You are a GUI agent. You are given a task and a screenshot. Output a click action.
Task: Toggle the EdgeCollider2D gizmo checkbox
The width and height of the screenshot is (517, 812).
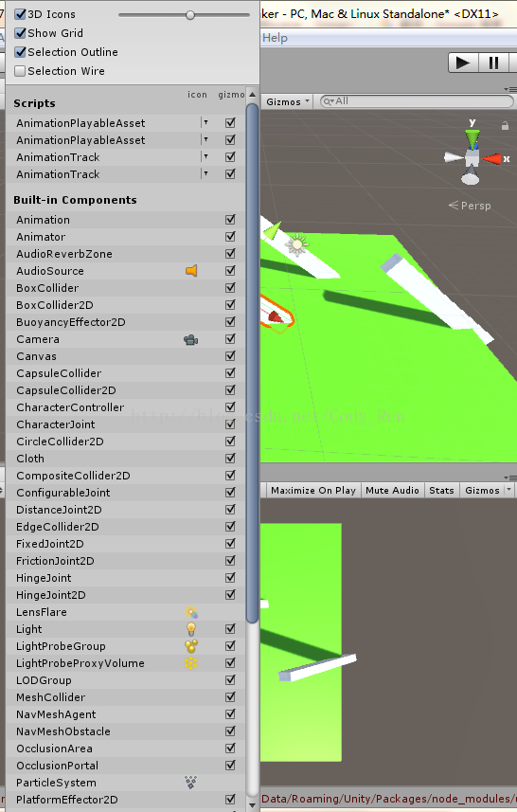[x=230, y=527]
